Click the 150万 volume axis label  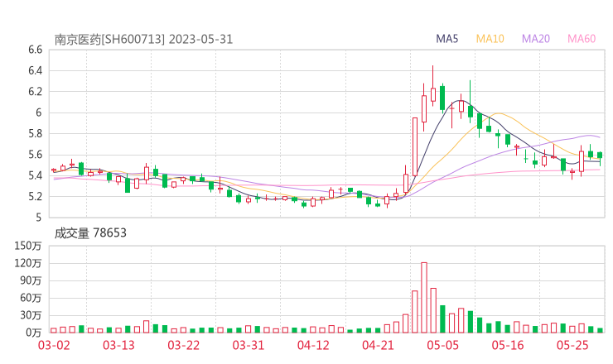click(28, 246)
